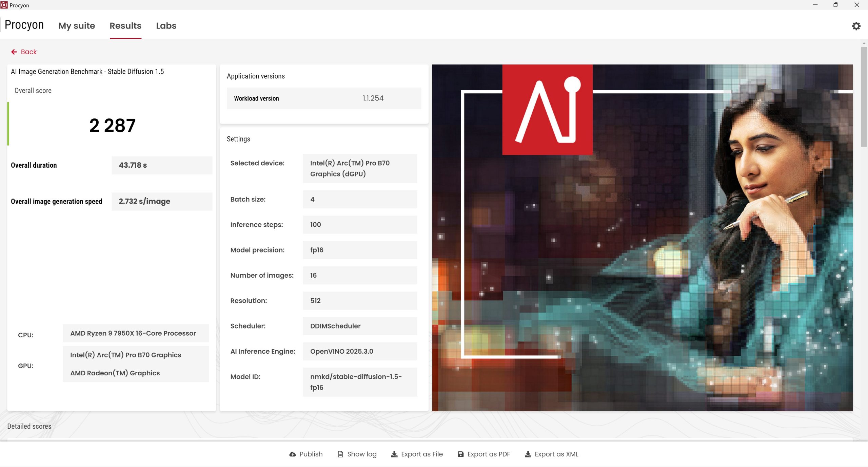Click the DDIMScheduler value

click(360, 326)
